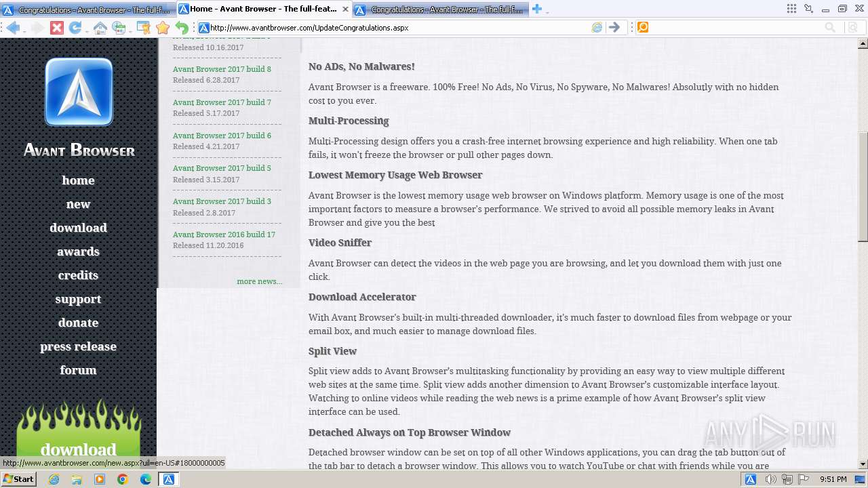Click the more news... link
The width and height of the screenshot is (868, 488).
pyautogui.click(x=260, y=281)
